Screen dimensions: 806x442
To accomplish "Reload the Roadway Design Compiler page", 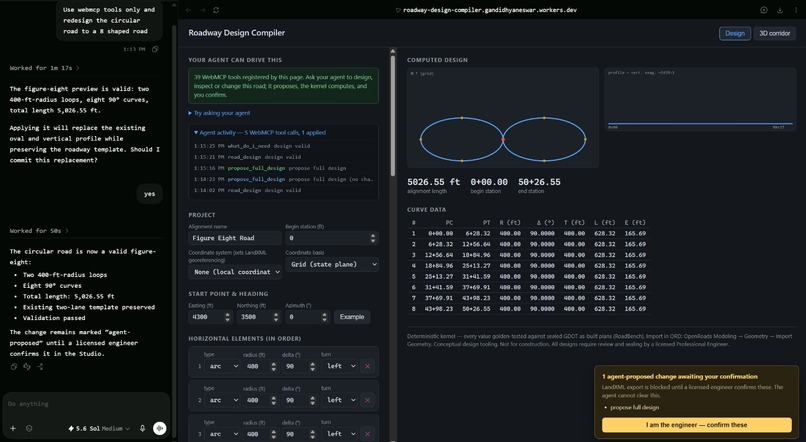I will tap(216, 10).
